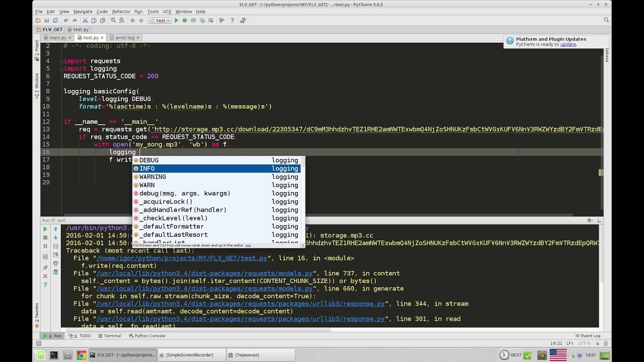Switch to the main.py editor tab
Image resolution: width=644 pixels, height=362 pixels.
pyautogui.click(x=58, y=38)
